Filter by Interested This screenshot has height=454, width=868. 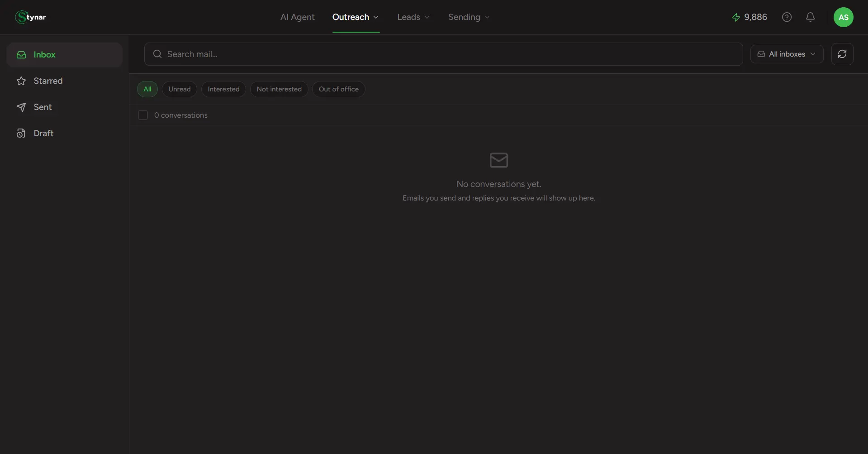point(223,89)
